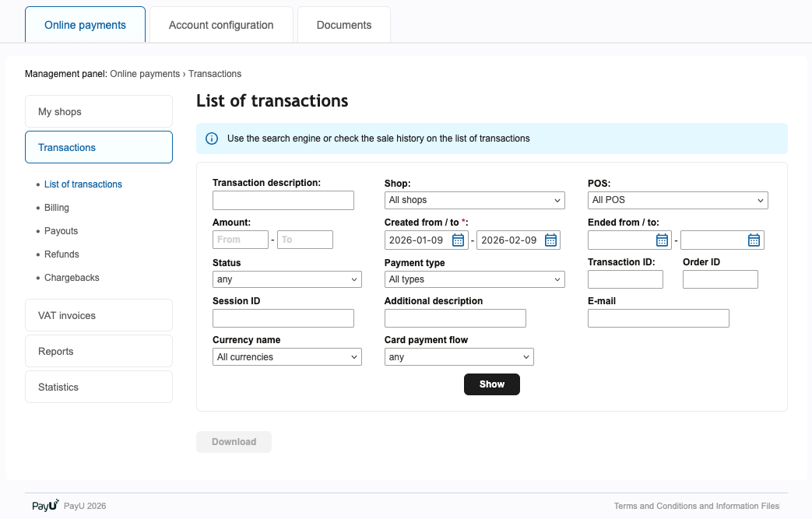Image resolution: width=812 pixels, height=519 pixels.
Task: Open the Ended from date calendar picker
Action: coord(662,240)
